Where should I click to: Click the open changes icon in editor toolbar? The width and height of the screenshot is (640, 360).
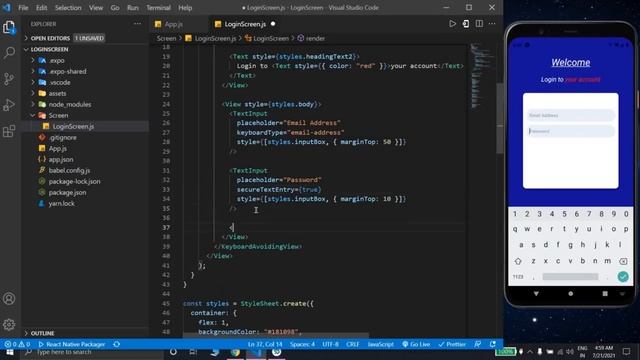pos(466,24)
